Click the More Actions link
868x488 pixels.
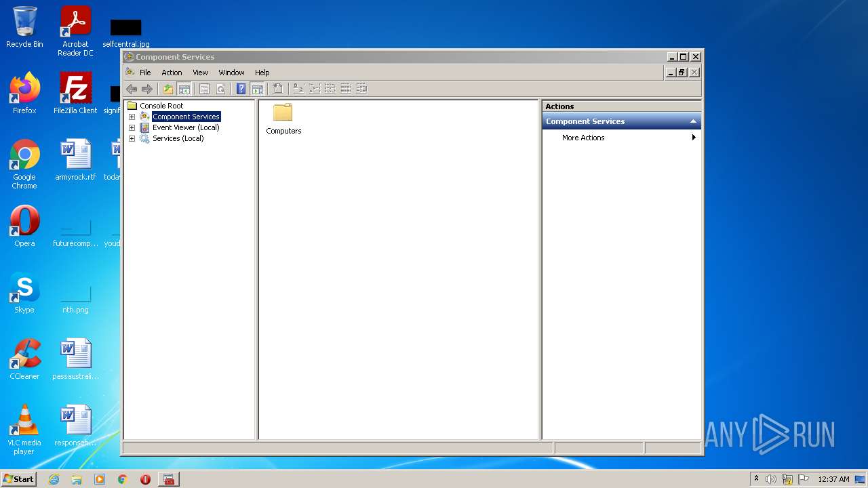(583, 138)
